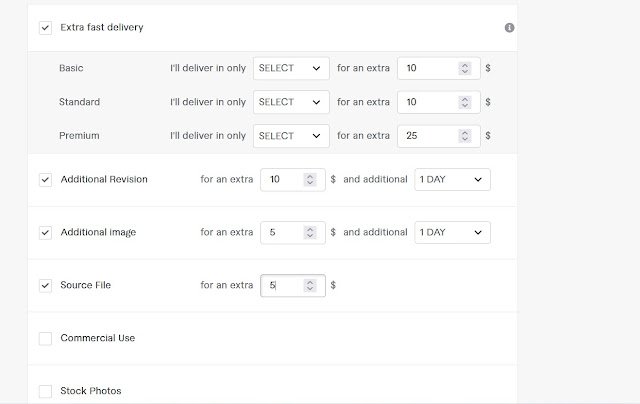
Task: Enable the Stock Photos checkbox
Action: click(x=45, y=391)
